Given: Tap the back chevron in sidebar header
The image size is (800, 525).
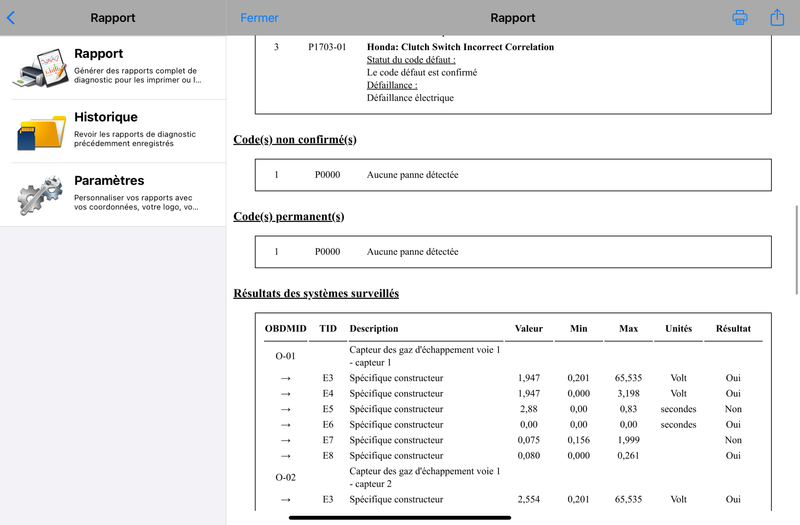Looking at the screenshot, I should tap(11, 18).
